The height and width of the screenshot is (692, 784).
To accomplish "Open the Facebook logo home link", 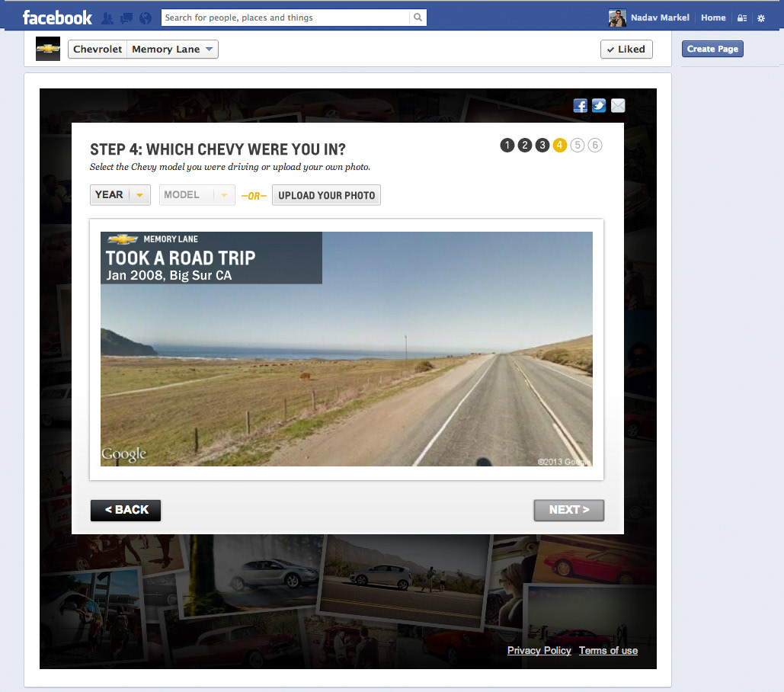I will coord(57,18).
